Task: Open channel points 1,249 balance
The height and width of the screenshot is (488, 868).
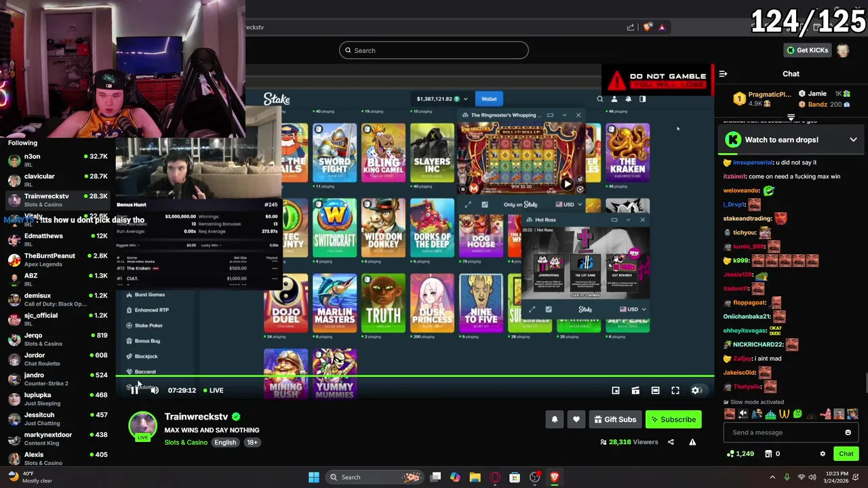Action: [740, 454]
